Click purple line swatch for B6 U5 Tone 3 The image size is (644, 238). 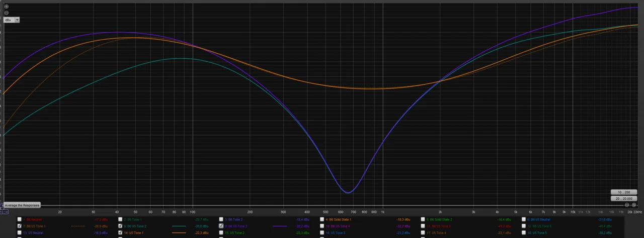click(279, 226)
